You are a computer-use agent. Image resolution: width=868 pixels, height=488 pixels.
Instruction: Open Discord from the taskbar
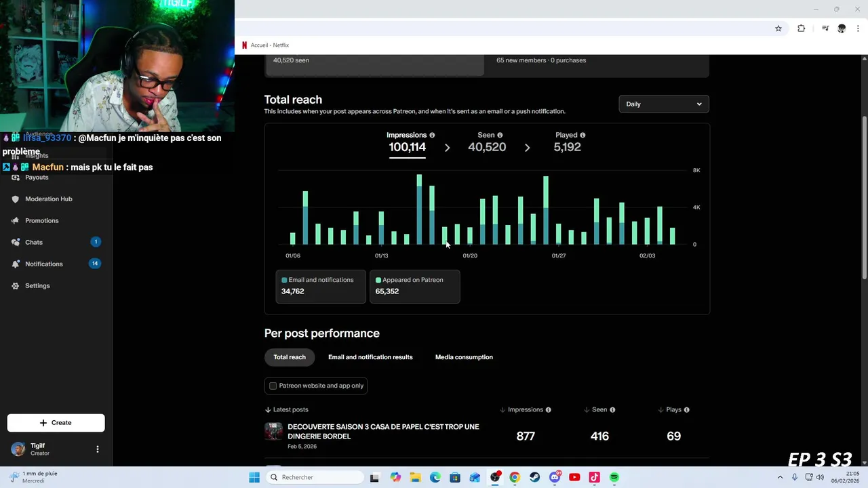click(555, 477)
